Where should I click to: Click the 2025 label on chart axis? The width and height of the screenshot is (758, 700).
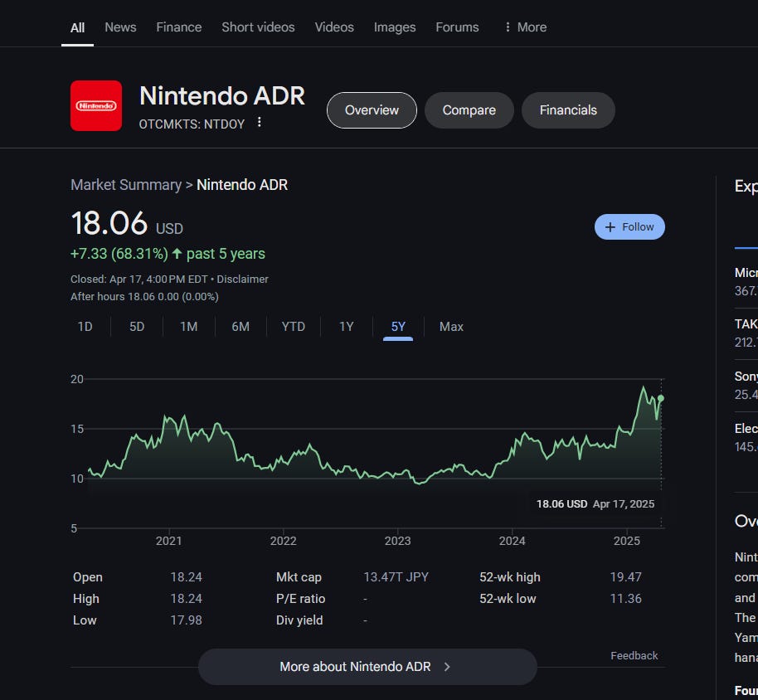point(626,541)
